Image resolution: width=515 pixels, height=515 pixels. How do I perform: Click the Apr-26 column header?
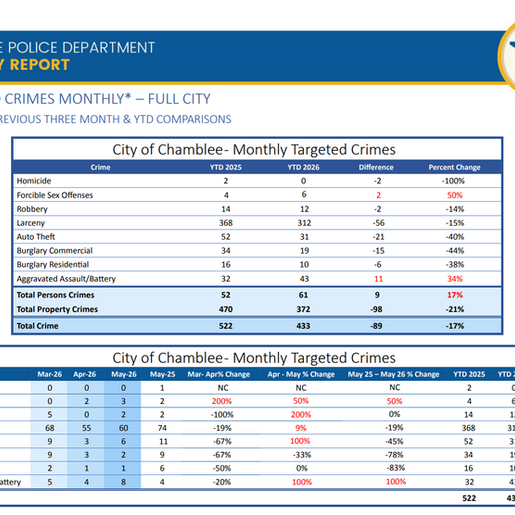[x=85, y=374]
